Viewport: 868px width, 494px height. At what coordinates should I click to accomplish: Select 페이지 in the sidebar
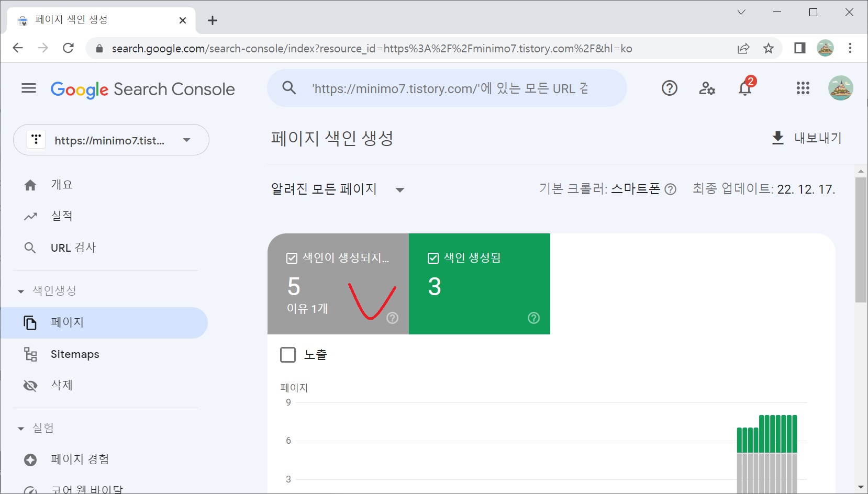(105, 323)
